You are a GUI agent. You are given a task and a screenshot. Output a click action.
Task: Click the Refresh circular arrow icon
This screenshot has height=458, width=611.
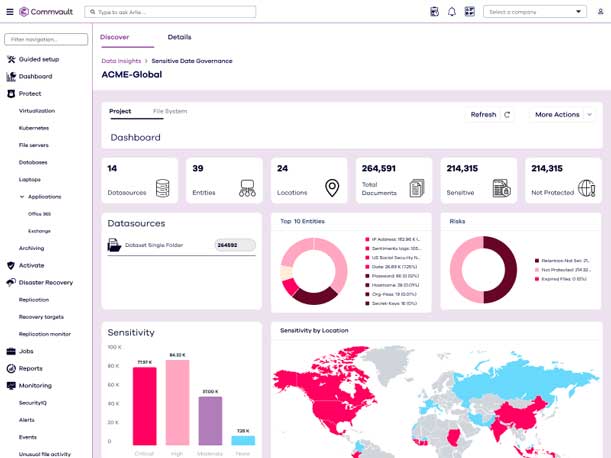(508, 115)
